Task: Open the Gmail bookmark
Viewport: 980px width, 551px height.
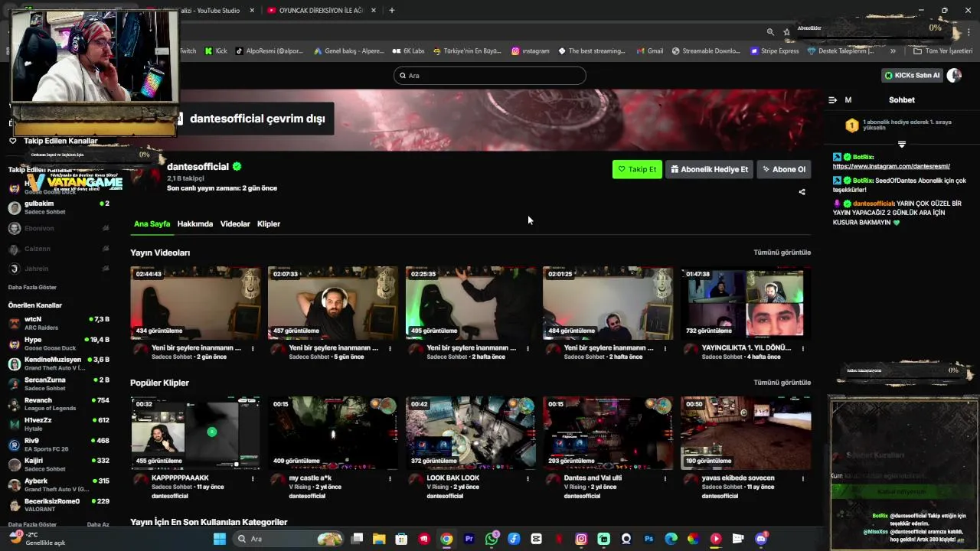Action: click(649, 51)
